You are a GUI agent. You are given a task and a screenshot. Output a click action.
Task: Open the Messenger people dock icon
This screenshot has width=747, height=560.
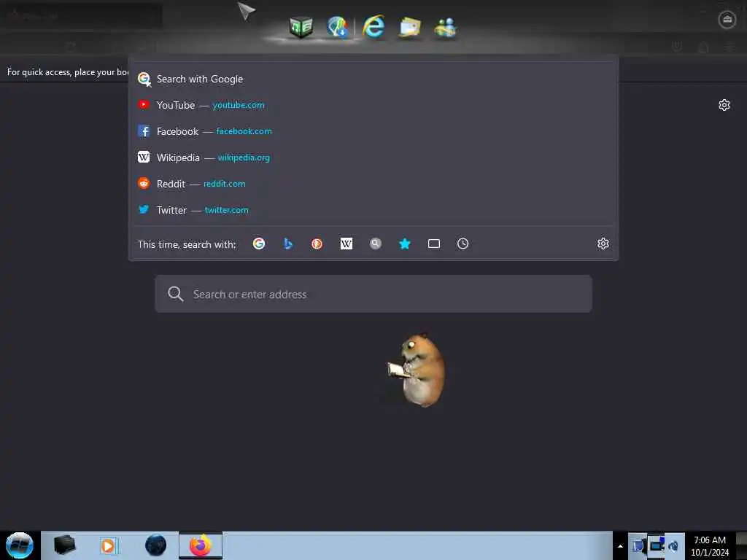[x=446, y=27]
